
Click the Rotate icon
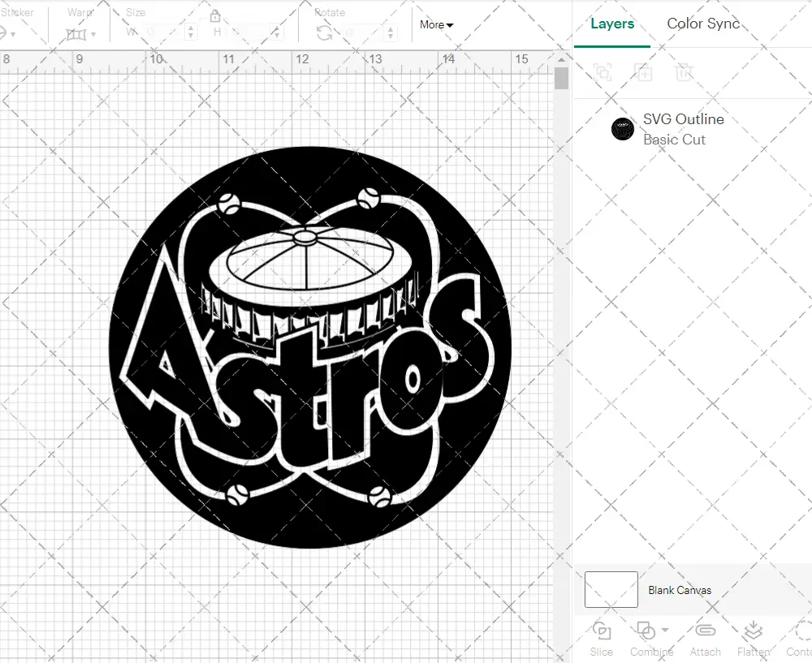[325, 33]
